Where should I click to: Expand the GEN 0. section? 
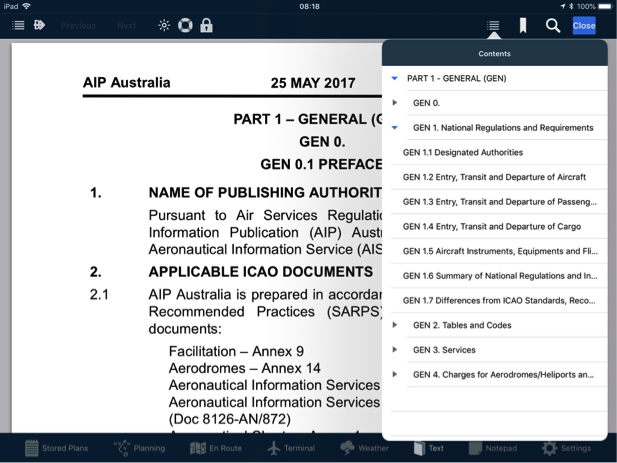(395, 103)
